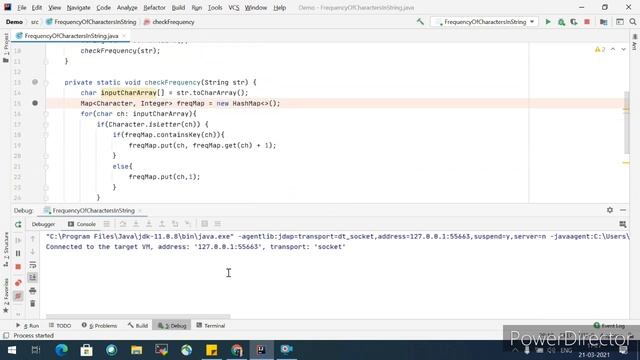The width and height of the screenshot is (640, 360).
Task: Click the Step Out icon in debugger toolbar
Action: coord(162,224)
